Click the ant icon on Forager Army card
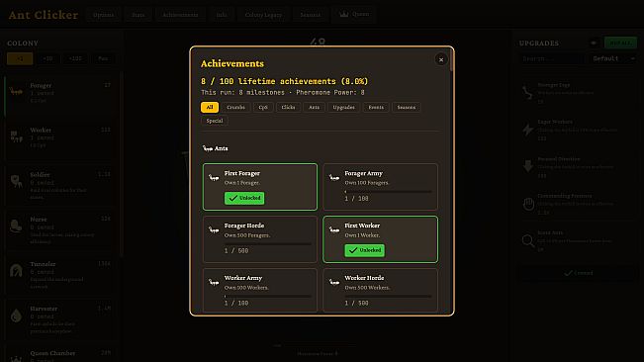Screen dimensions: 644x362 coord(334,178)
